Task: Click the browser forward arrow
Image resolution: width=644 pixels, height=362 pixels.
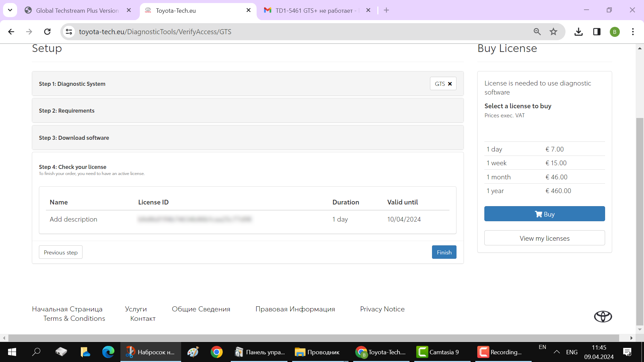Action: [29, 32]
